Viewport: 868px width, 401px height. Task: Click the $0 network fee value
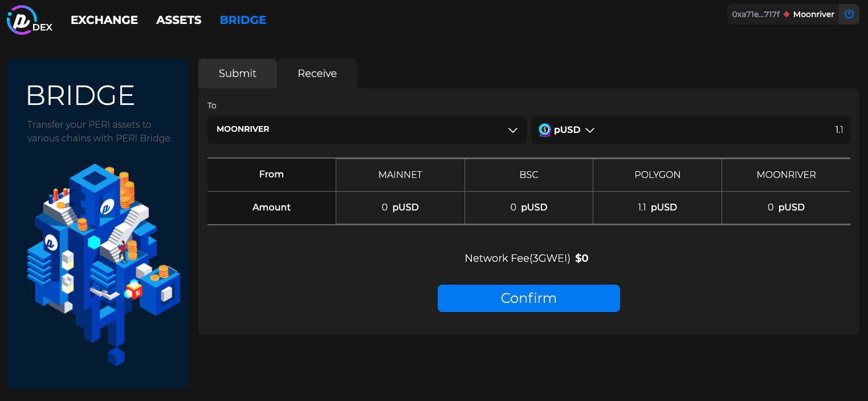click(x=582, y=258)
